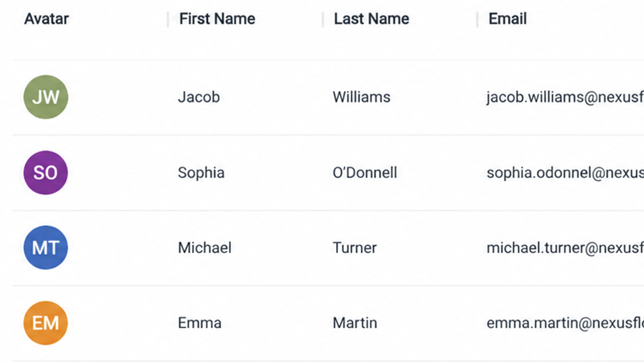Sort by Last Name column header
Screen dimensions: 644x362
point(372,19)
